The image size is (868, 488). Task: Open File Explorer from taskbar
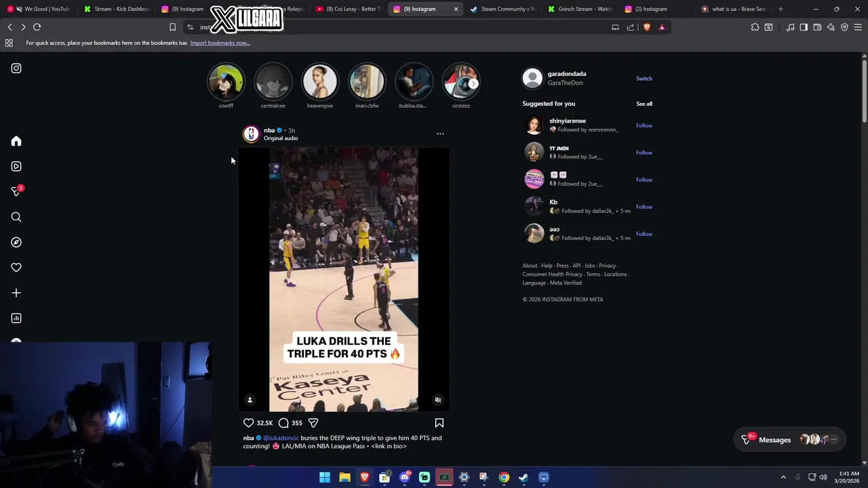[344, 477]
